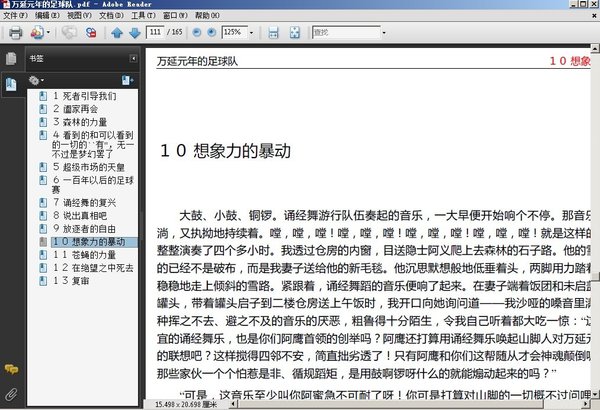Click the Print icon in toolbar
600x410 pixels.
(x=15, y=33)
